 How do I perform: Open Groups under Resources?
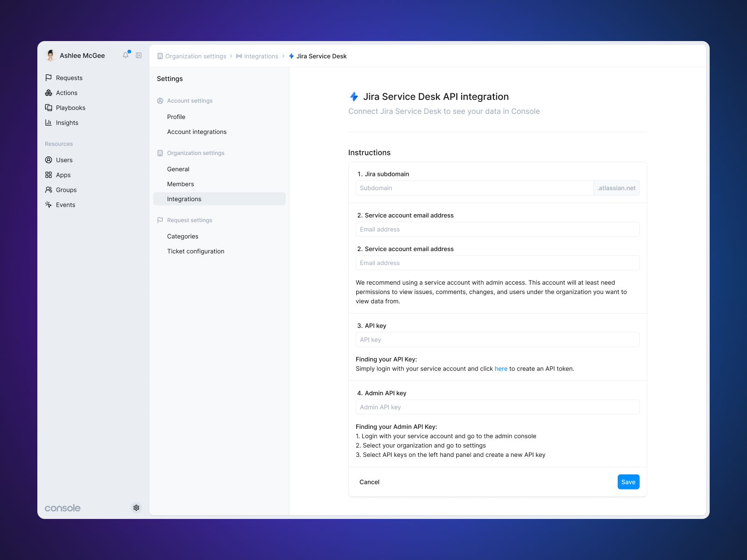66,190
